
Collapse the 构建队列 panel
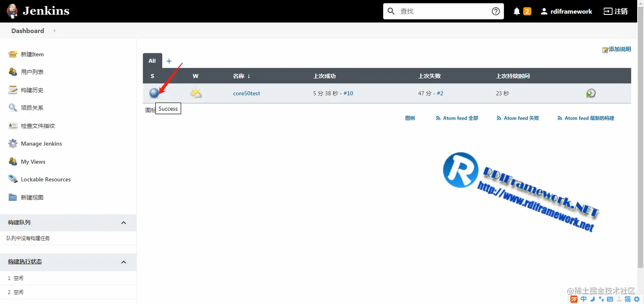pyautogui.click(x=124, y=223)
